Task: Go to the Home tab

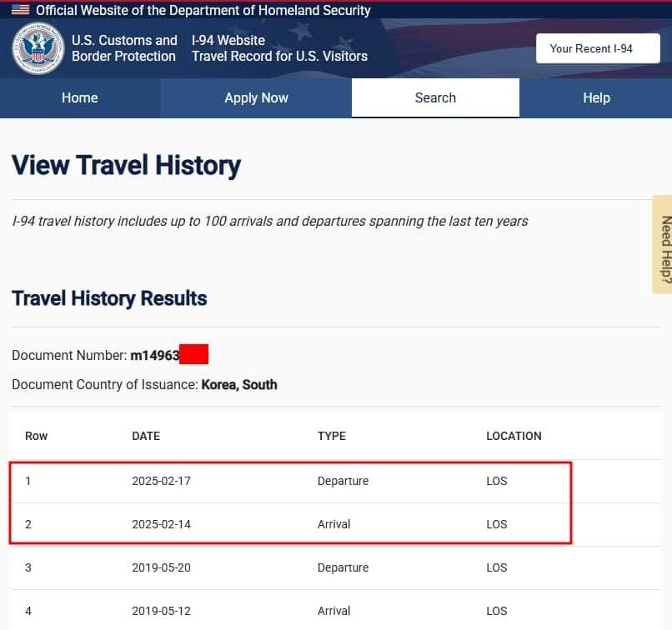Action: click(x=80, y=97)
